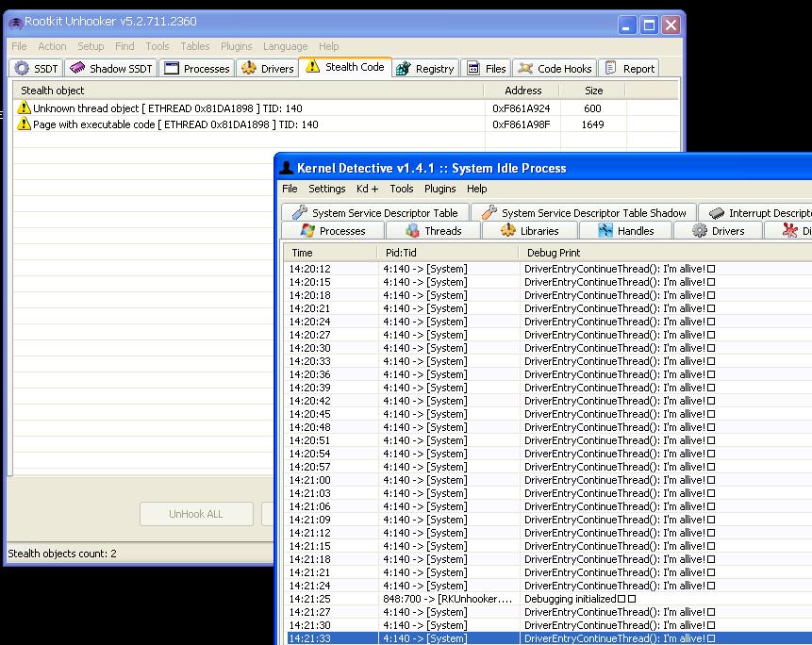Click the Drivers gears icon in Rootkit Unhooker
Screen dimensions: 812x645
(249, 68)
